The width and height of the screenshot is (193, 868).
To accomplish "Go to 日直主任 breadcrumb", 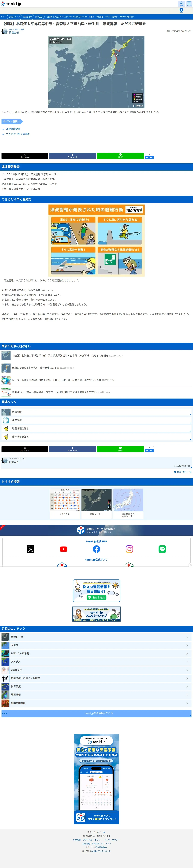I will (39, 17).
